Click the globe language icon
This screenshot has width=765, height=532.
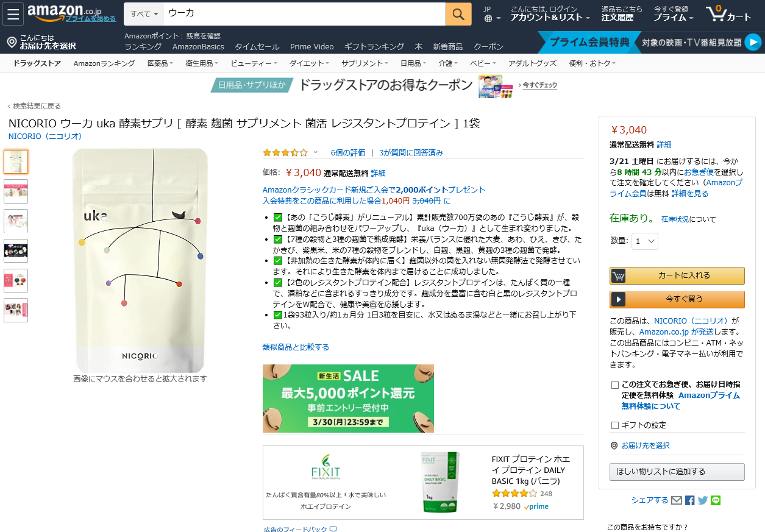[x=488, y=18]
